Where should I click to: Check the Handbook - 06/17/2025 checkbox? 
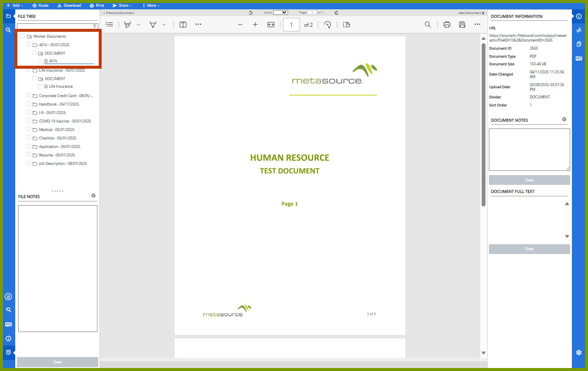(x=29, y=103)
